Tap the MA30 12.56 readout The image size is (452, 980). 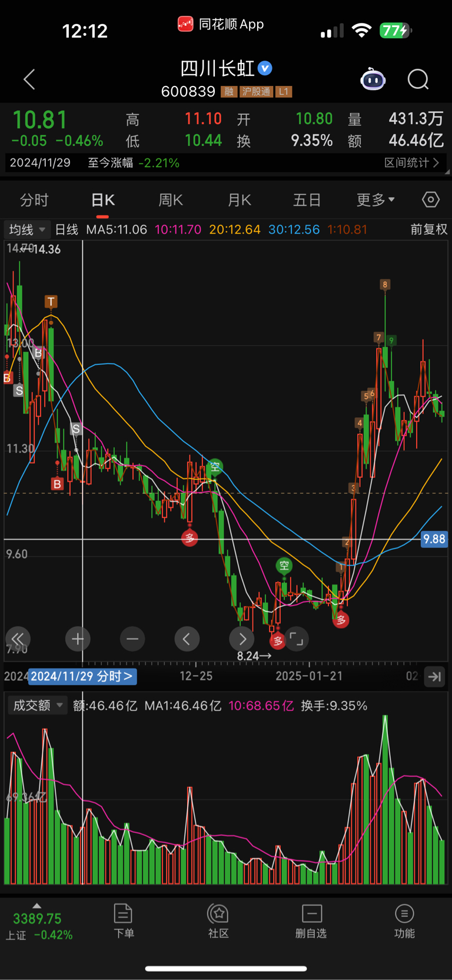pos(294,230)
